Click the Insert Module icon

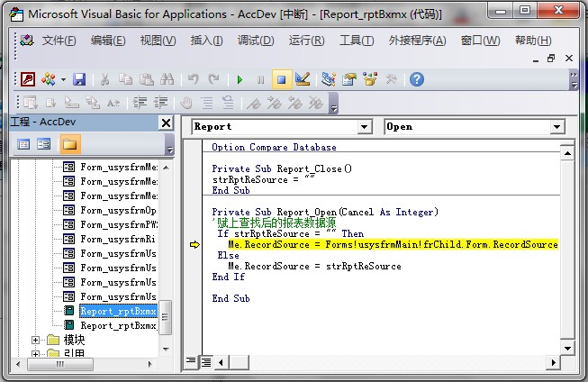(49, 79)
